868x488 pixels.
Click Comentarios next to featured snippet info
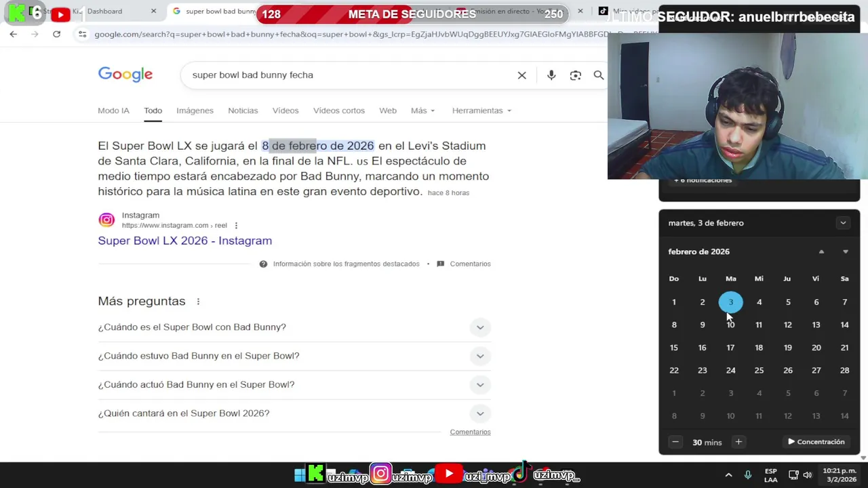(470, 264)
